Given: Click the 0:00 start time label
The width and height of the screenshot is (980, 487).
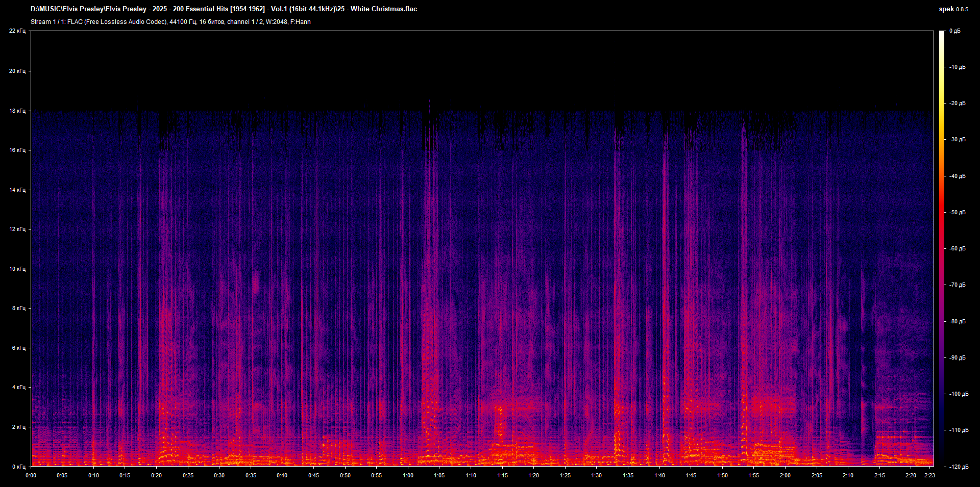Looking at the screenshot, I should pos(31,475).
